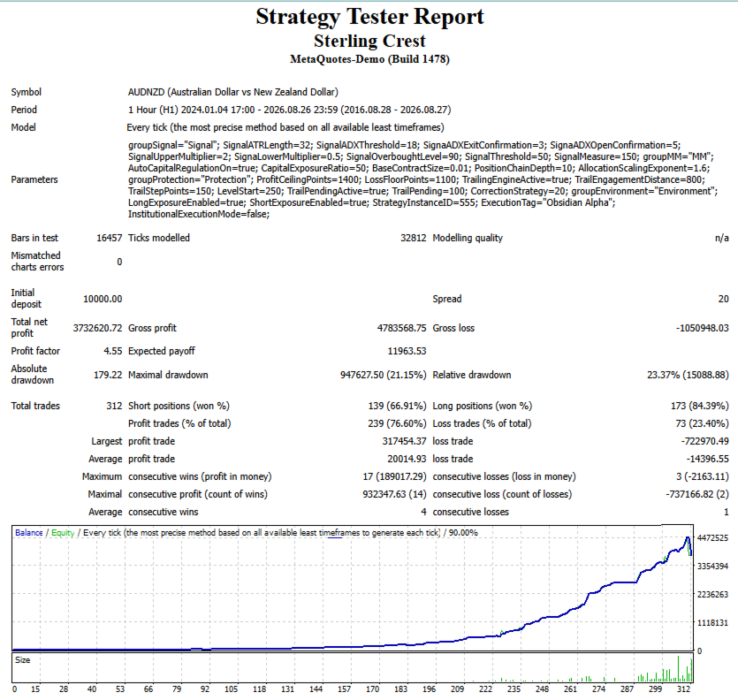
Task: Click the 4472525 y-axis label
Action: pyautogui.click(x=712, y=538)
